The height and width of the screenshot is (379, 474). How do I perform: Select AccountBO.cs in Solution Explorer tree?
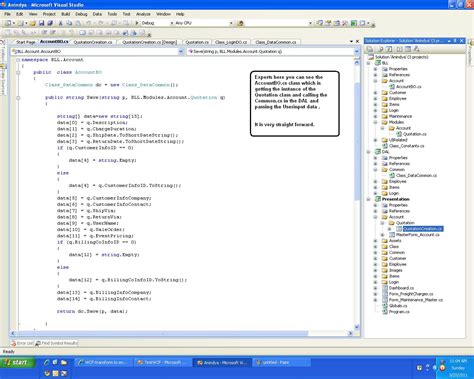[x=405, y=87]
